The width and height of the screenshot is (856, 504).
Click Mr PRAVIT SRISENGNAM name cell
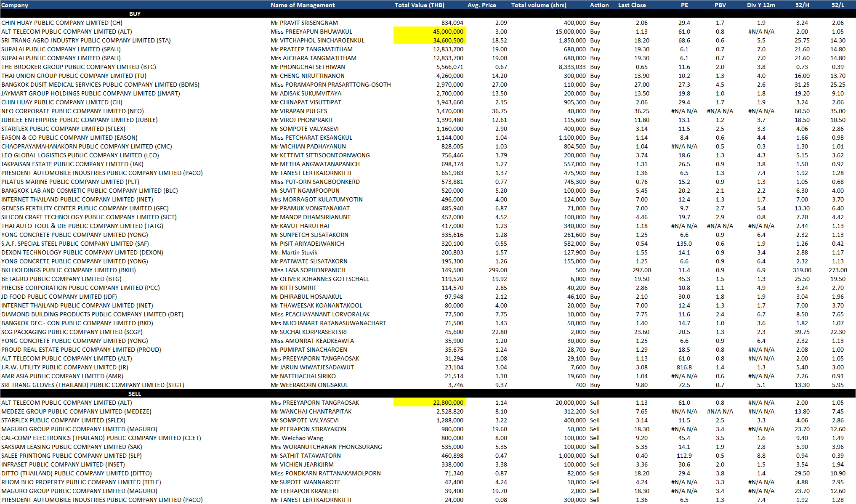(x=304, y=23)
